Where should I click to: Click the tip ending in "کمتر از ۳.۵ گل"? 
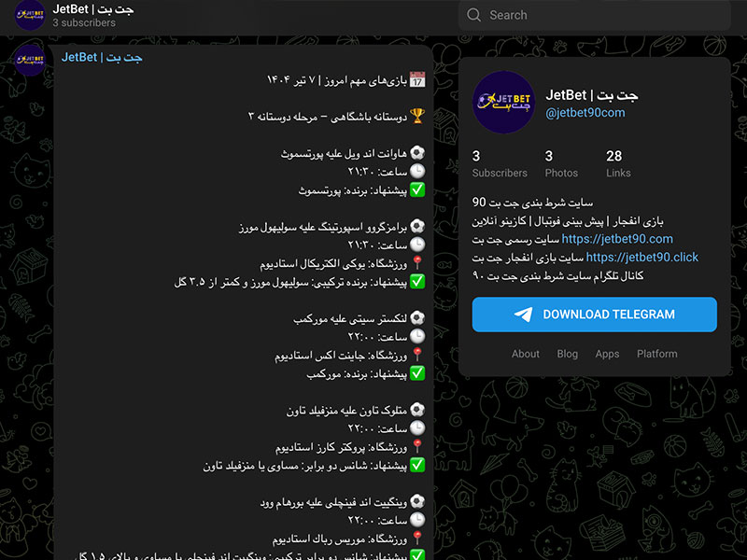click(x=290, y=282)
